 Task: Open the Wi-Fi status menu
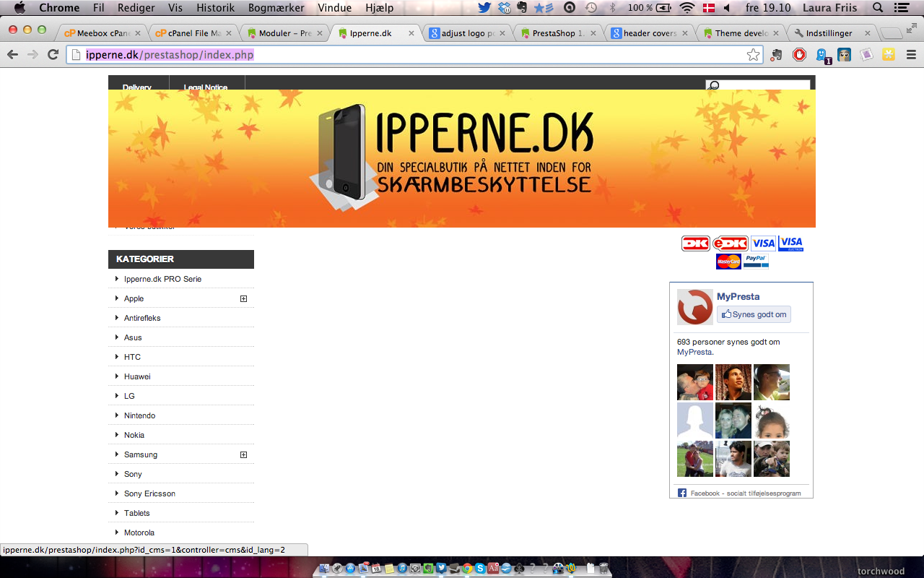687,8
